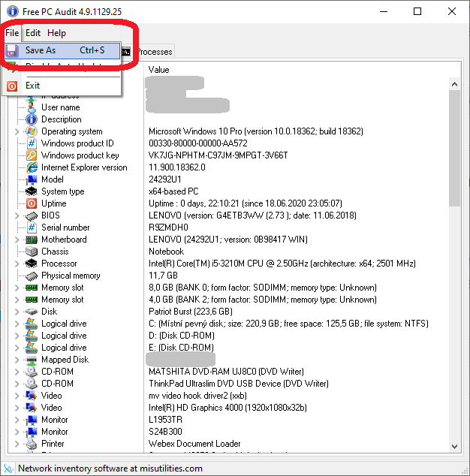Click the Save As floppy disk icon

click(12, 50)
